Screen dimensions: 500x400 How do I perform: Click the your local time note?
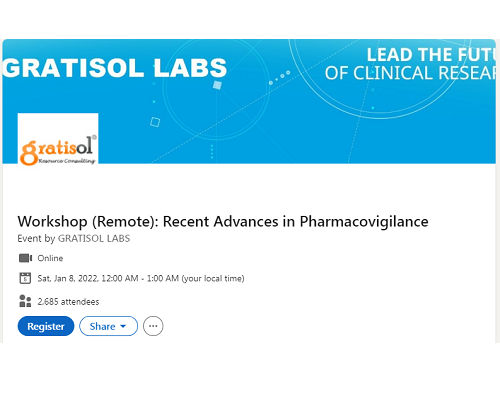tap(213, 278)
